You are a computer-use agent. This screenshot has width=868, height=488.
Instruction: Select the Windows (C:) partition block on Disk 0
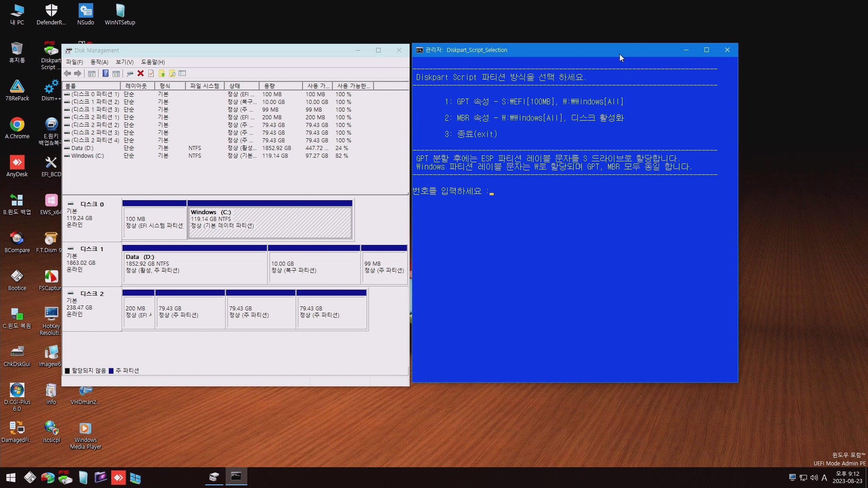pyautogui.click(x=270, y=220)
